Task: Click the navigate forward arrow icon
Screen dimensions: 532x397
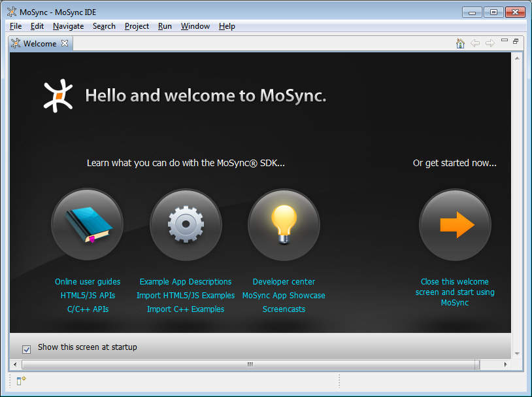Action: [x=490, y=43]
